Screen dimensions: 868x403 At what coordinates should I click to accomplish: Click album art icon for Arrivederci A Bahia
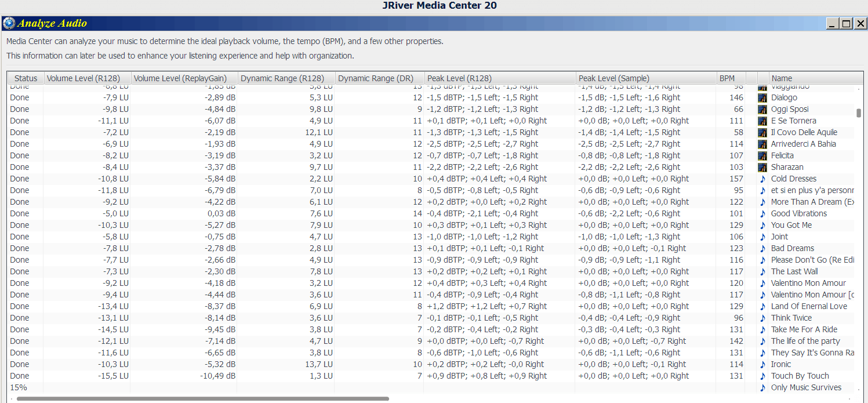[762, 144]
